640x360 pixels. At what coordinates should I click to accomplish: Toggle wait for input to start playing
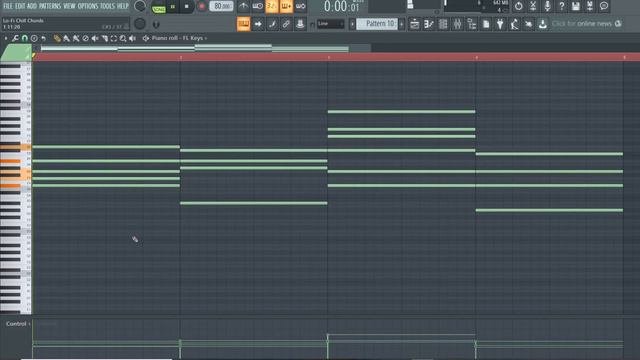pos(258,6)
